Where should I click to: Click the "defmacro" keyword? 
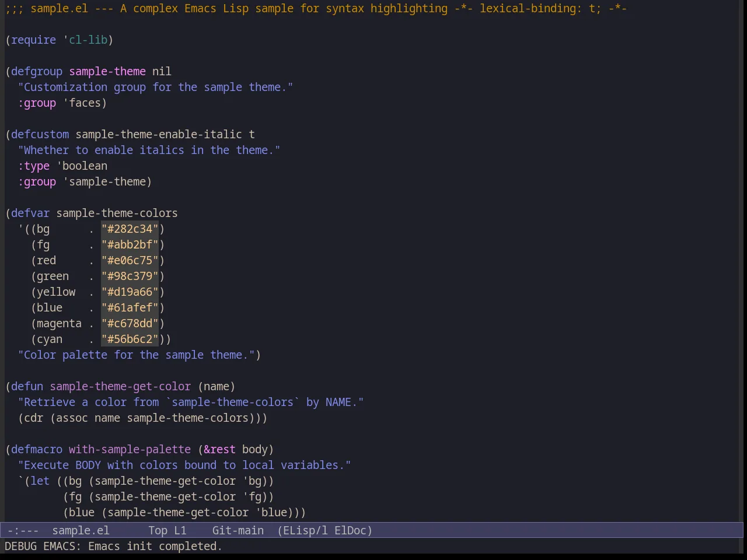click(37, 449)
